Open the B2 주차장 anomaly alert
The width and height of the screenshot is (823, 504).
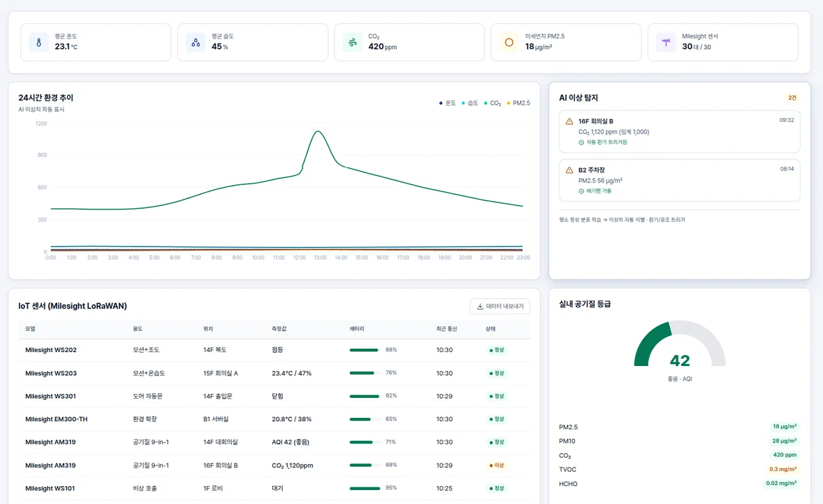point(680,180)
